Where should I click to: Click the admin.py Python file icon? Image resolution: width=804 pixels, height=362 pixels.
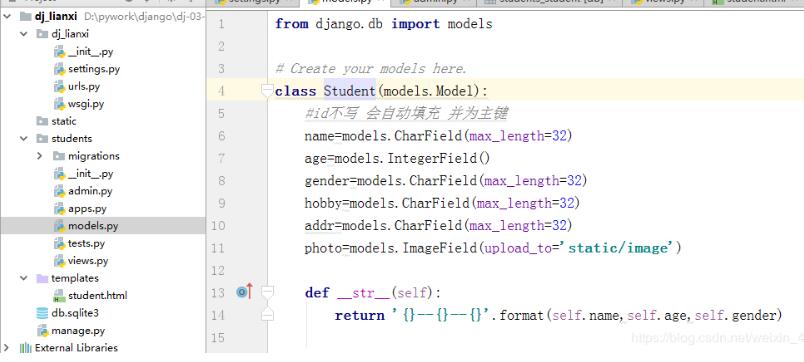click(x=59, y=191)
